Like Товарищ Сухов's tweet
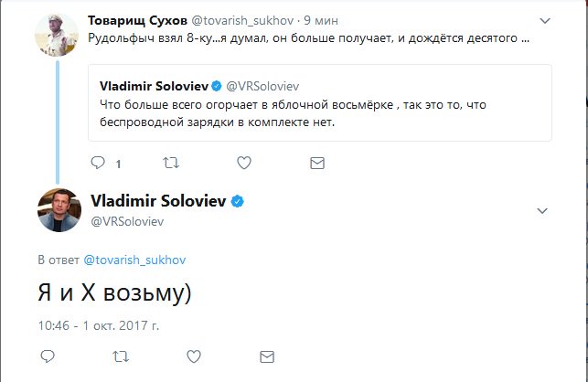588x382 pixels. (x=244, y=163)
